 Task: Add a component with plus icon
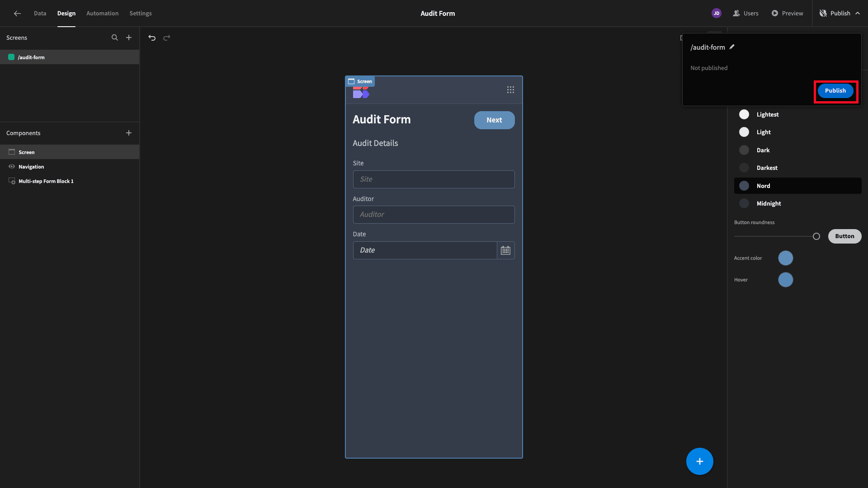point(129,133)
